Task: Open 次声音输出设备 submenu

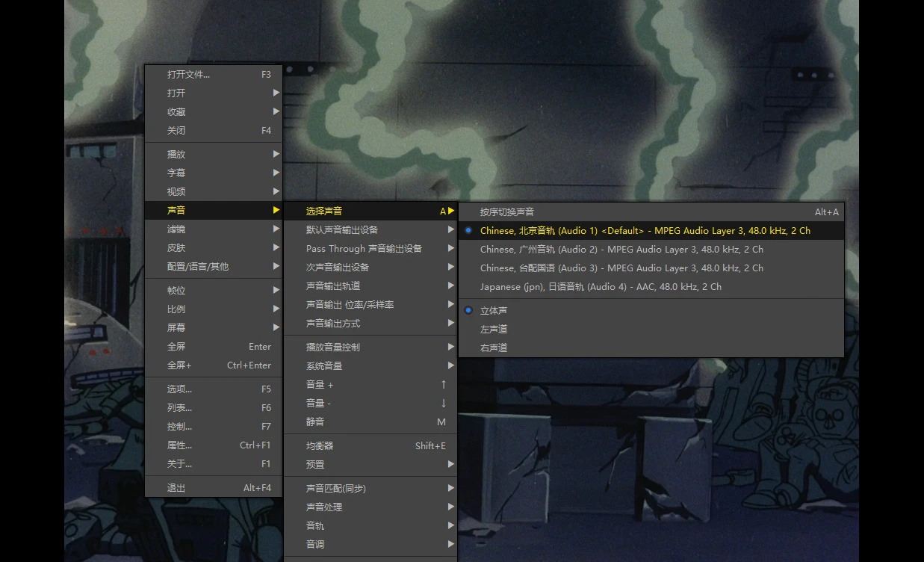Action: coord(370,267)
